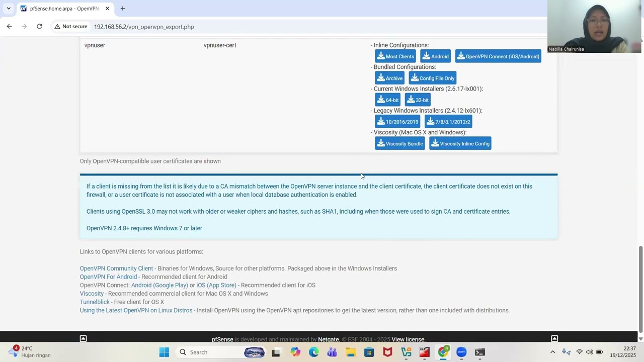Click the vpnuser user name cell
The height and width of the screenshot is (362, 644).
click(x=95, y=45)
